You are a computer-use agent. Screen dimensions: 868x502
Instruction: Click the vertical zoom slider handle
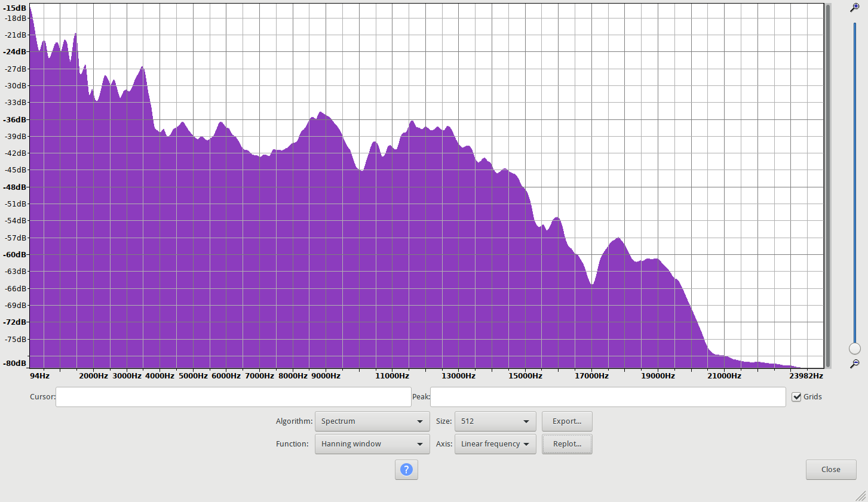pyautogui.click(x=855, y=349)
